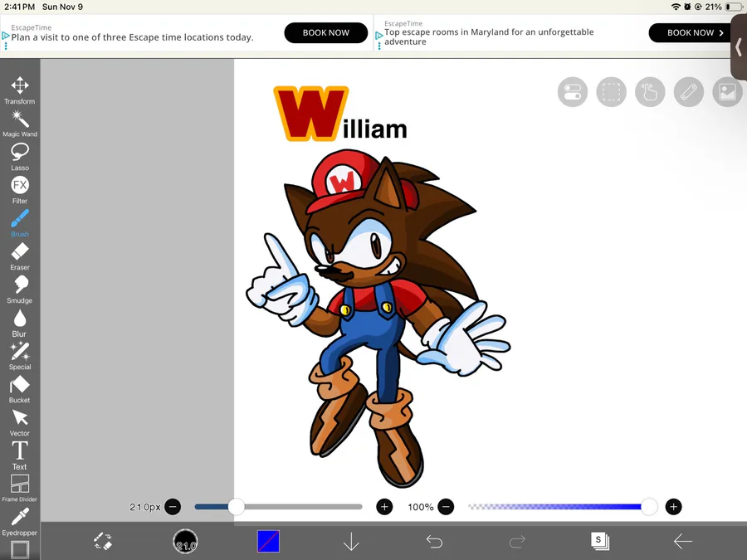Undo the last stroke

tap(434, 542)
